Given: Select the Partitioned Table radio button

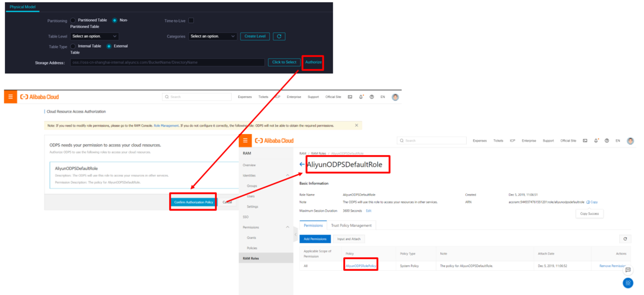Looking at the screenshot, I should [73, 20].
